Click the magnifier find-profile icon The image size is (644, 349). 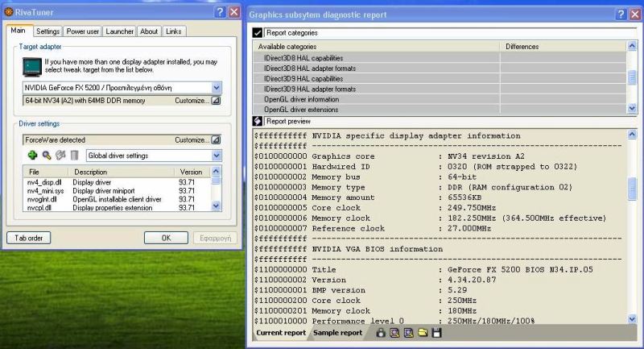click(47, 155)
